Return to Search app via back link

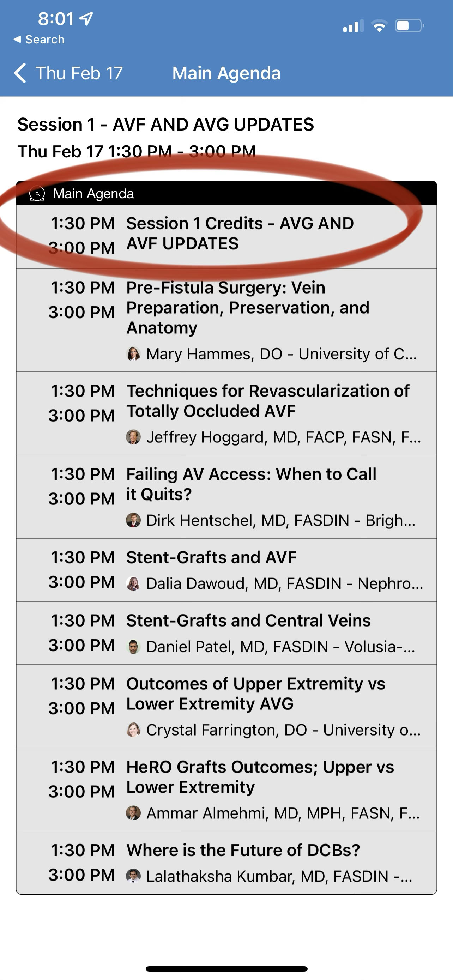(39, 39)
